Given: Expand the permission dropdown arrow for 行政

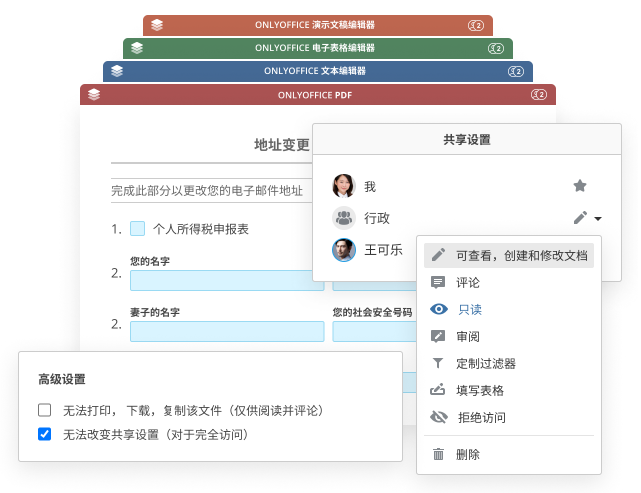Looking at the screenshot, I should coord(598,218).
